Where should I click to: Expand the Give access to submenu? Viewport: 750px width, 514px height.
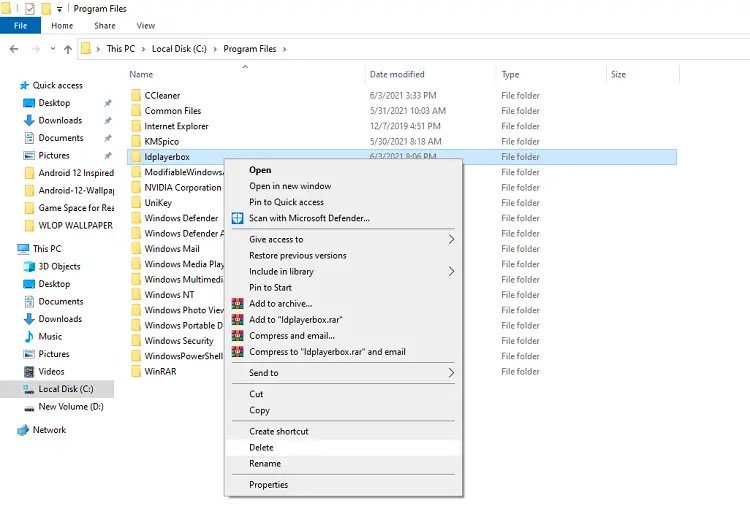pyautogui.click(x=451, y=240)
